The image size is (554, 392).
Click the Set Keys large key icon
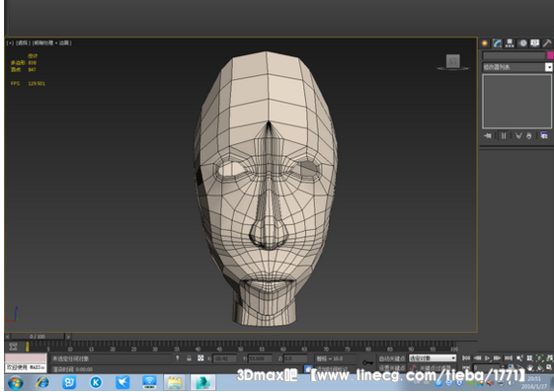point(367,362)
